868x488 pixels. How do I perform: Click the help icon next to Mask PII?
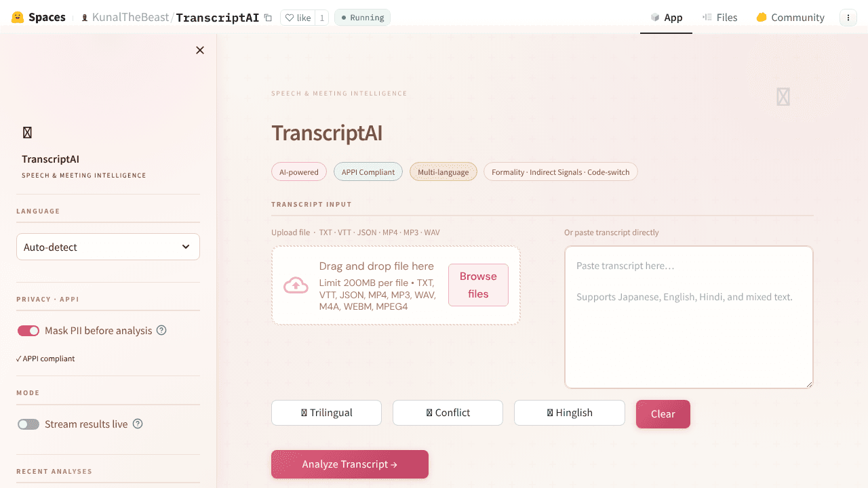click(x=161, y=331)
